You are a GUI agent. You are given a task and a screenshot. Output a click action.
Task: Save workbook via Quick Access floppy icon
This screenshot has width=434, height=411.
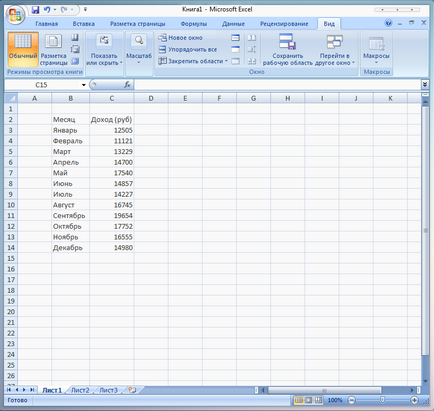(x=35, y=10)
